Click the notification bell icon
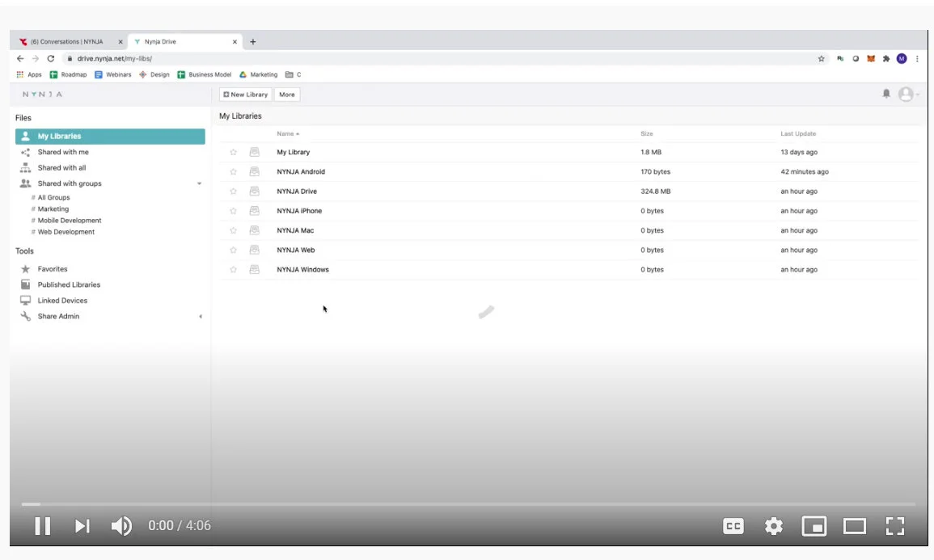This screenshot has height=560, width=934. pyautogui.click(x=887, y=93)
